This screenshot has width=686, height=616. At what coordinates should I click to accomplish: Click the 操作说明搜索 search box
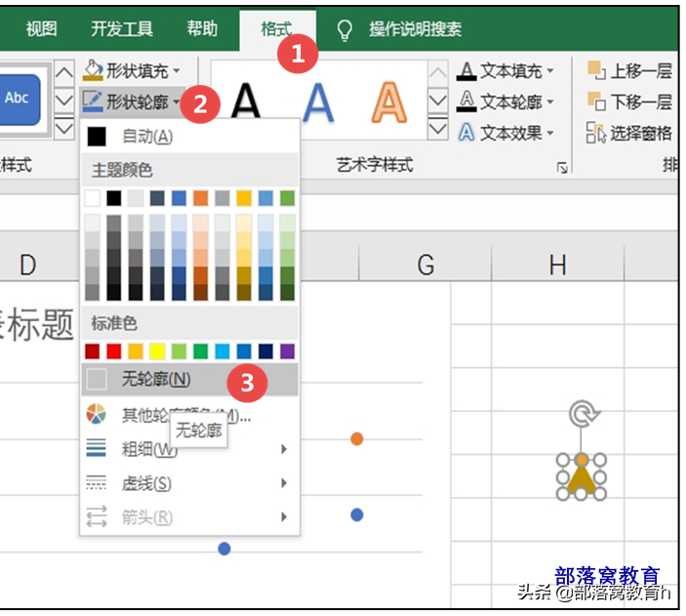coord(415,29)
